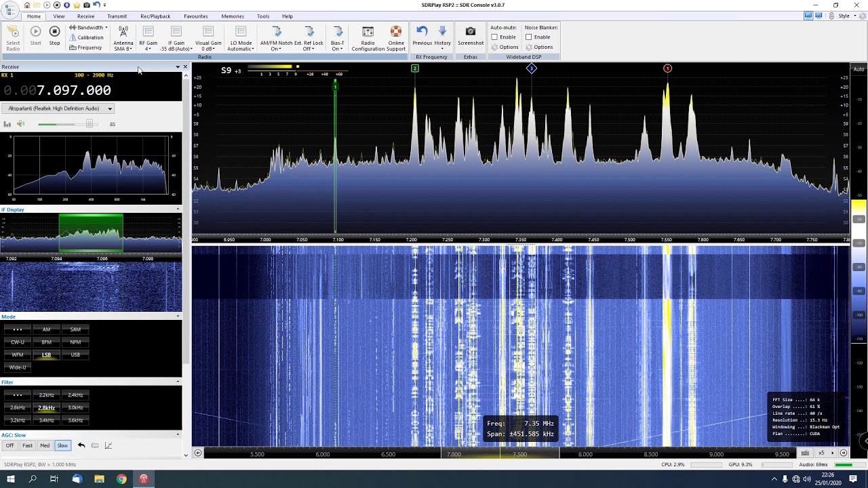Enable the Noise Blanker checkbox
Screen dimensions: 868x488
528,37
